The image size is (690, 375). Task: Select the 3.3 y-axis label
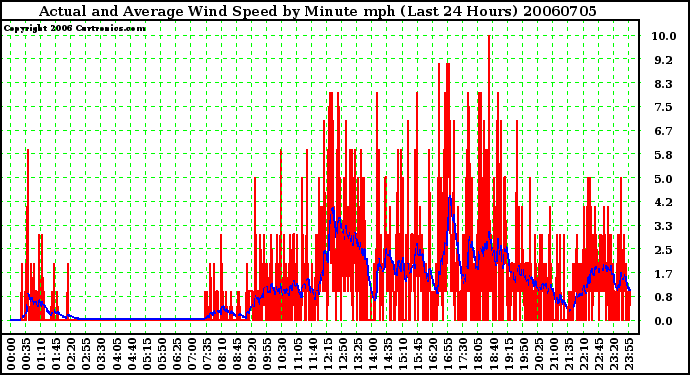(664, 226)
